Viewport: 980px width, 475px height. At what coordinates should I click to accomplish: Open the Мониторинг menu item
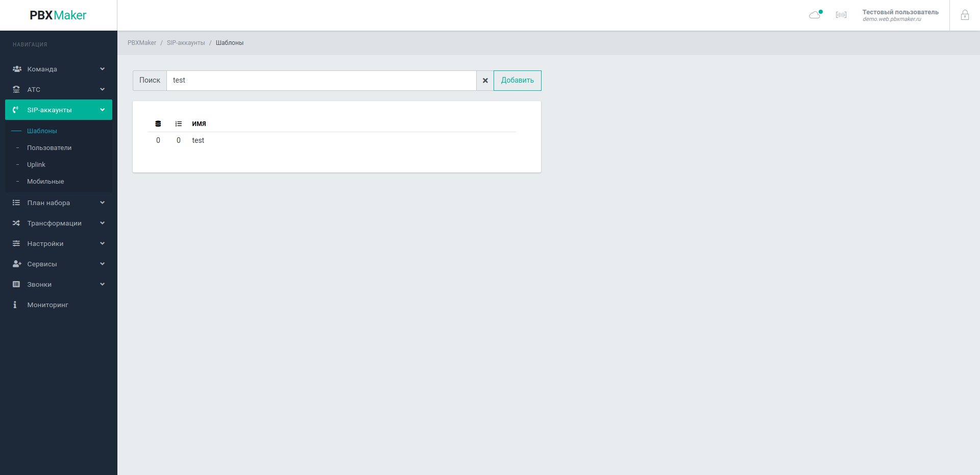(47, 305)
